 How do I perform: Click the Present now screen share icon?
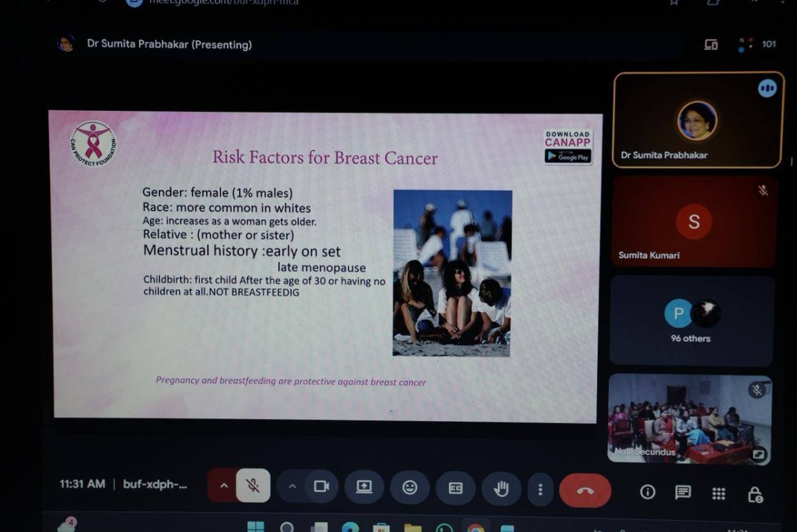(364, 487)
